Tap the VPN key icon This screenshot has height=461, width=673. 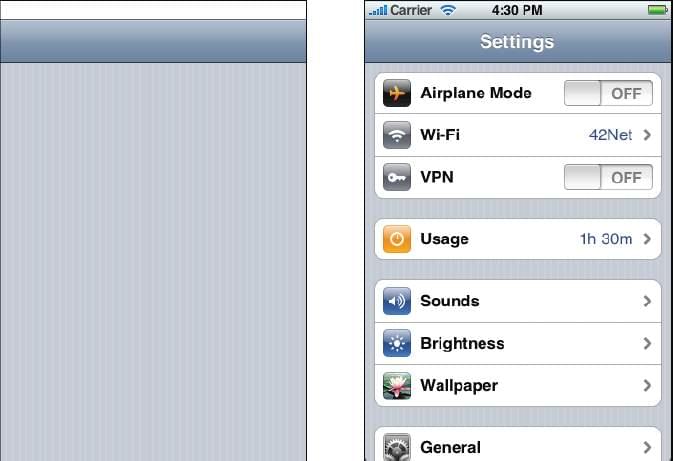[397, 177]
